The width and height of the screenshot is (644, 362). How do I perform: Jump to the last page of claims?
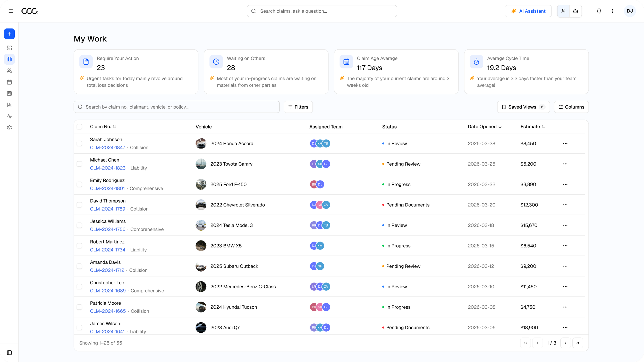[578, 343]
